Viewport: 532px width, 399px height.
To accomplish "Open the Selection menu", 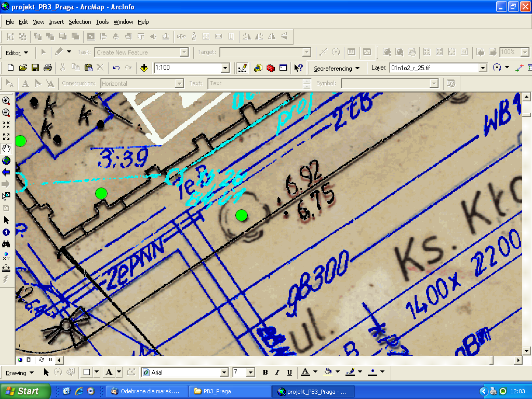I will (79, 22).
